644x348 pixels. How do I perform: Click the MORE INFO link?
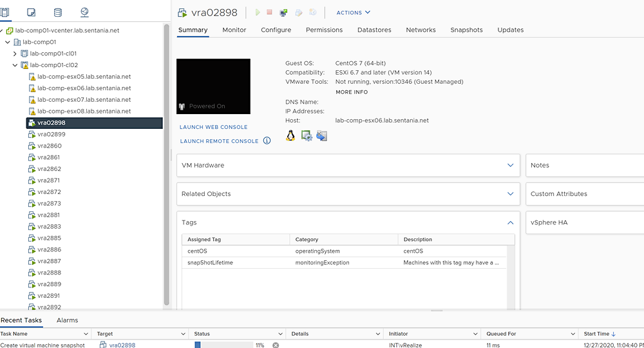point(352,92)
